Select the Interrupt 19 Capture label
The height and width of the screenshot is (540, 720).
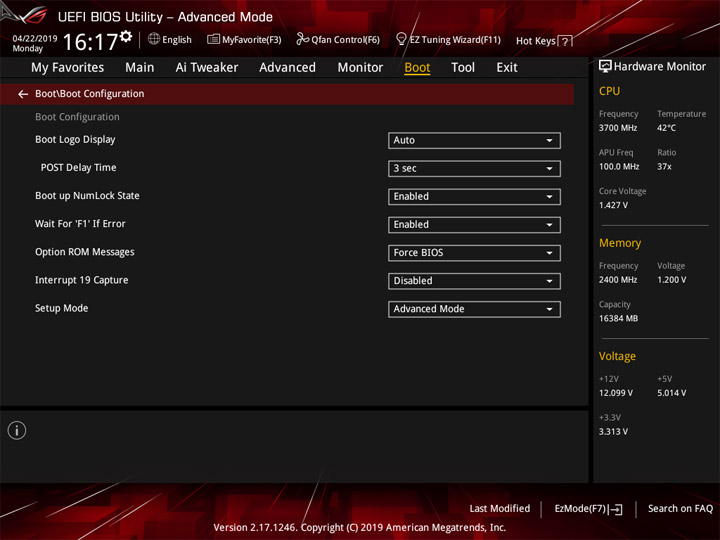(82, 280)
